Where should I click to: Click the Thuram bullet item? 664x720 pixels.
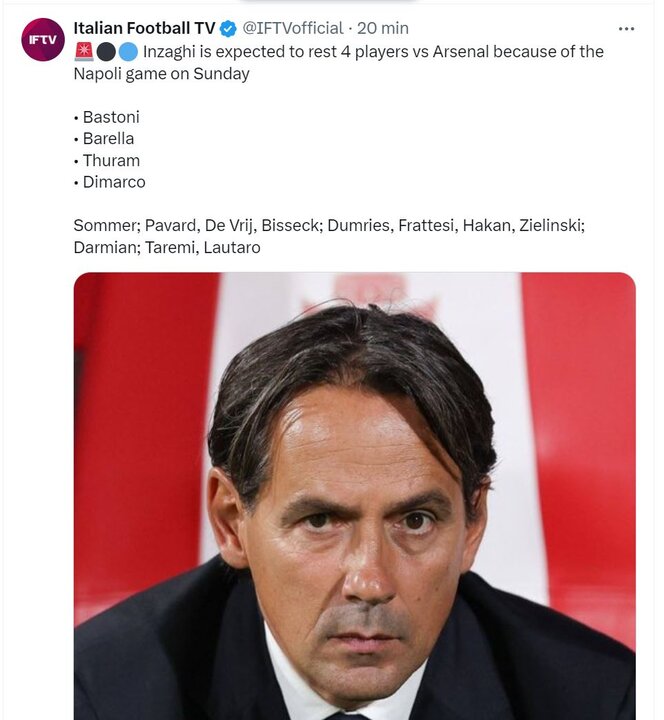point(110,160)
